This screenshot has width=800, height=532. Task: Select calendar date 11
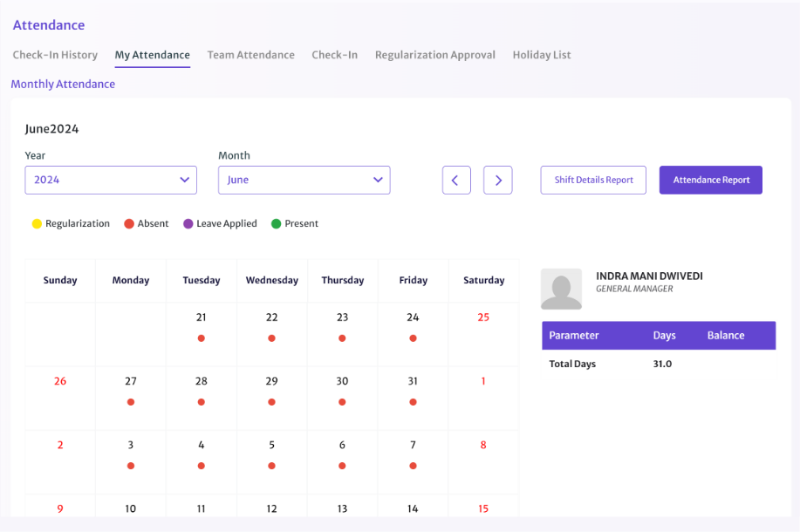point(201,508)
